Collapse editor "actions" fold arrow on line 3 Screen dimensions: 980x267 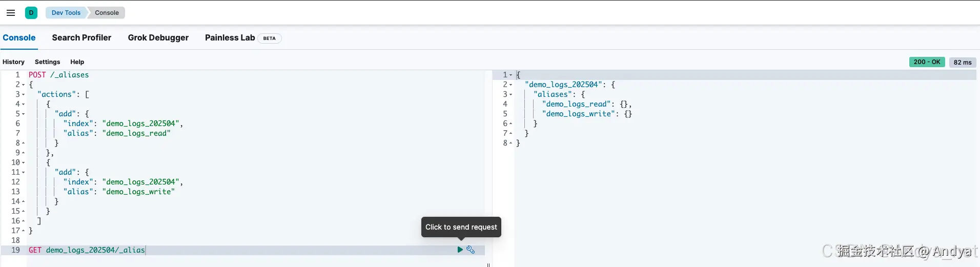pyautogui.click(x=23, y=95)
